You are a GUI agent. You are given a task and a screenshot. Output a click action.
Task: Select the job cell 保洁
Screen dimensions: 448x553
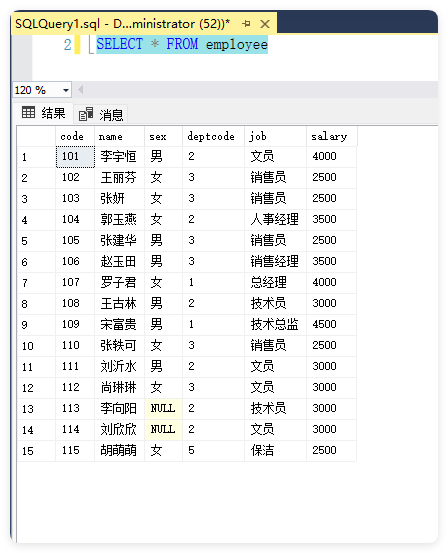(x=275, y=450)
